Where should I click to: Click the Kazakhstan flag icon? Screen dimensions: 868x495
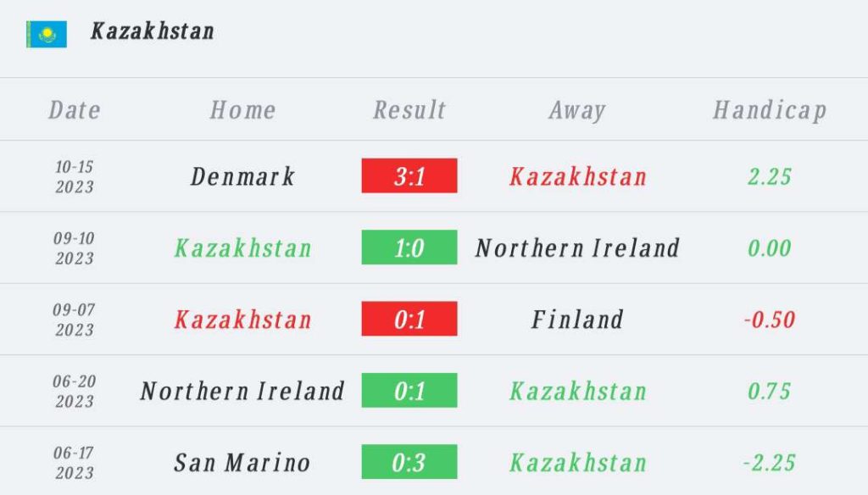[x=47, y=35]
